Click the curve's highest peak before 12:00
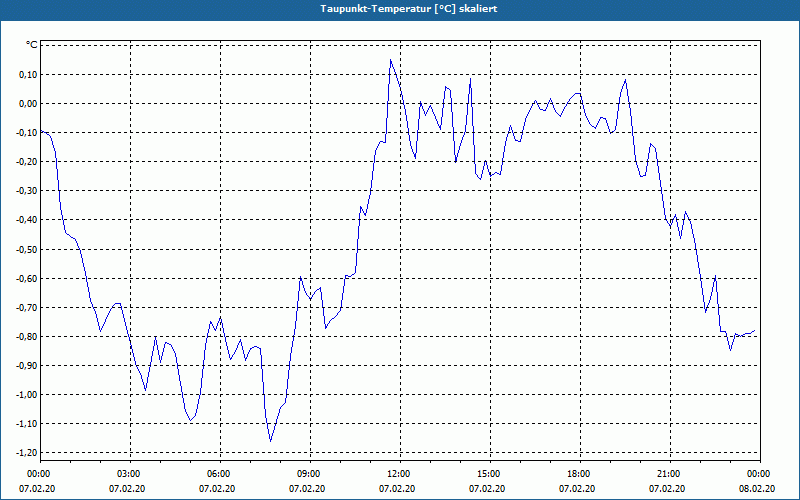This screenshot has height=500, width=800. (x=391, y=60)
